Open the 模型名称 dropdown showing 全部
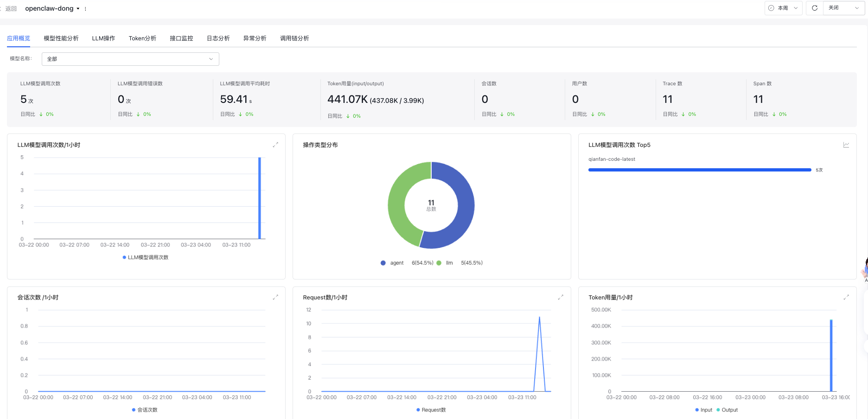This screenshot has height=419, width=868. (130, 59)
